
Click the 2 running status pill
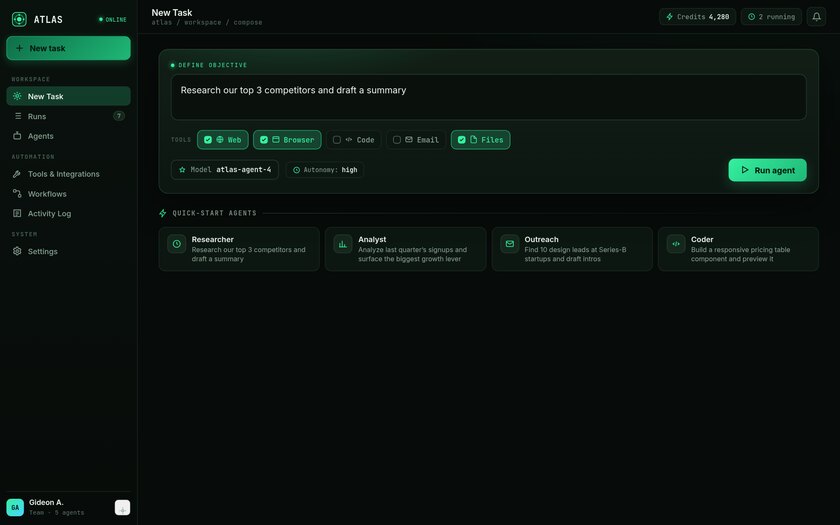coord(771,17)
